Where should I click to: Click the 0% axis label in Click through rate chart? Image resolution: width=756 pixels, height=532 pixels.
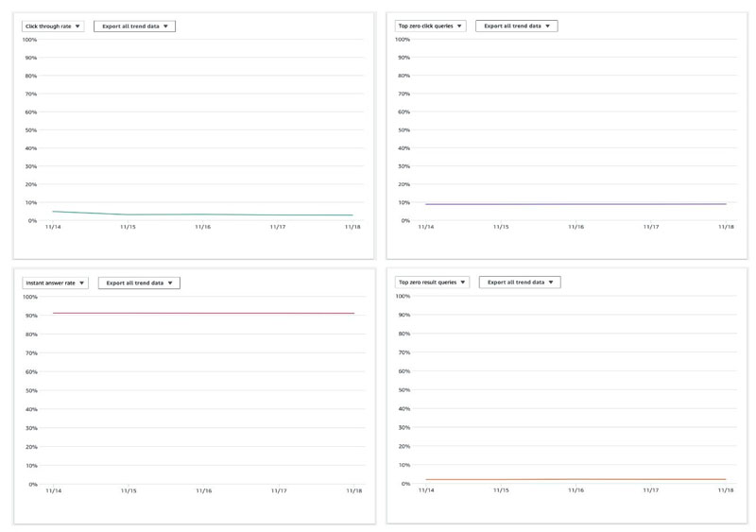[x=32, y=220]
